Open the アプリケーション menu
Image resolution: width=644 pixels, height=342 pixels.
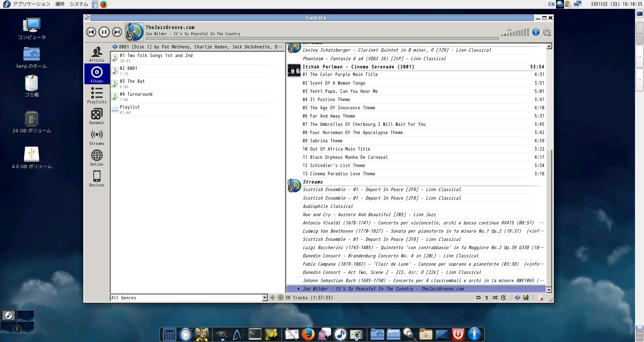tap(31, 4)
